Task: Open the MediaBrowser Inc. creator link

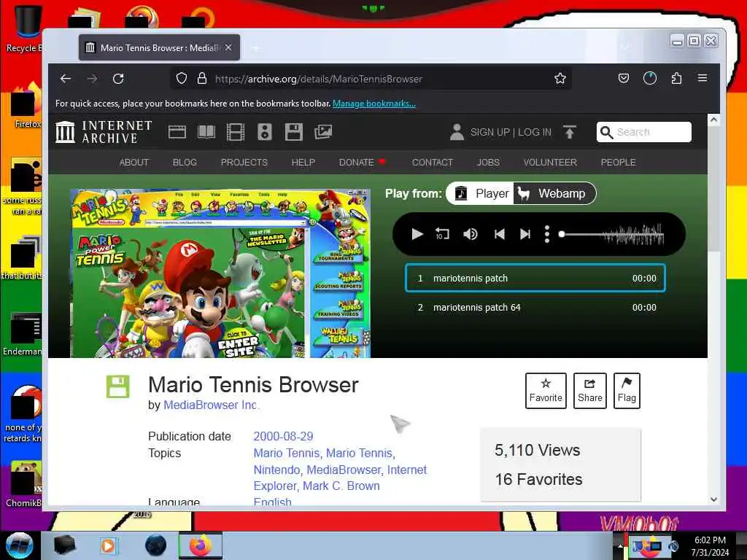Action: [x=212, y=405]
